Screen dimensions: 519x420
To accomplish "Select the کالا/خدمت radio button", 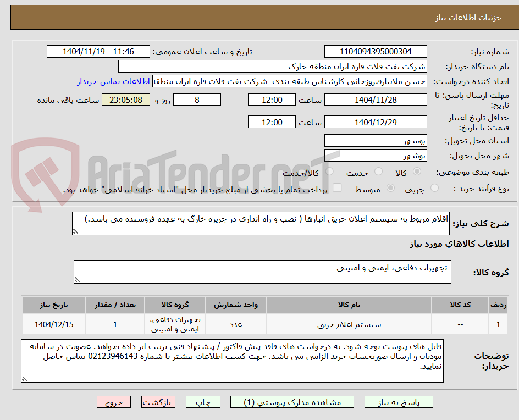I will point(329,172).
